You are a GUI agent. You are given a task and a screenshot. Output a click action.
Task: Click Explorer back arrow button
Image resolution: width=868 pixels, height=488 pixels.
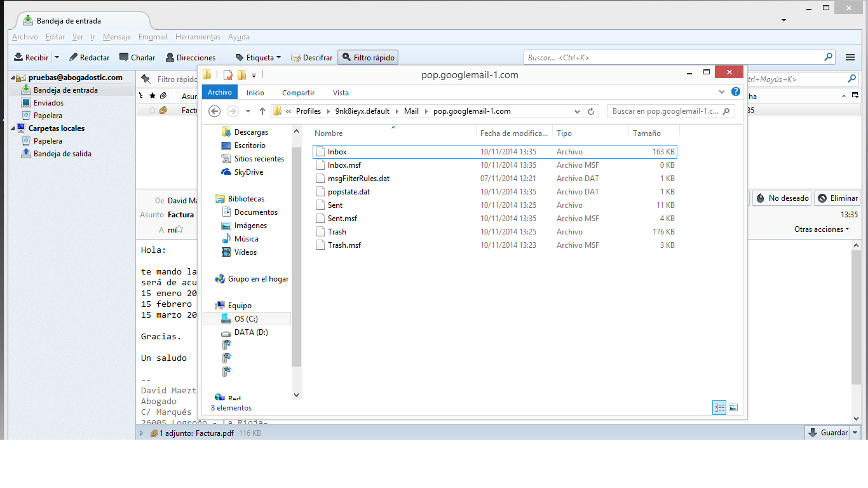click(215, 111)
